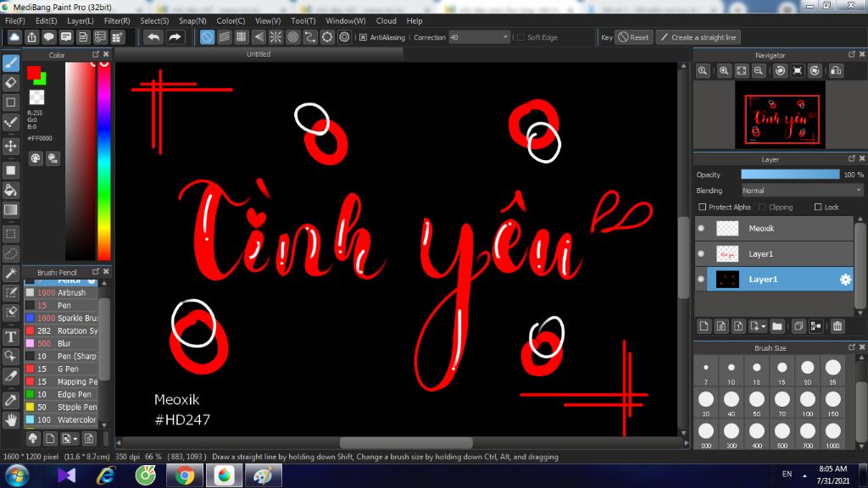The image size is (868, 488).
Task: Select the Watercolor brush
Action: [61, 420]
